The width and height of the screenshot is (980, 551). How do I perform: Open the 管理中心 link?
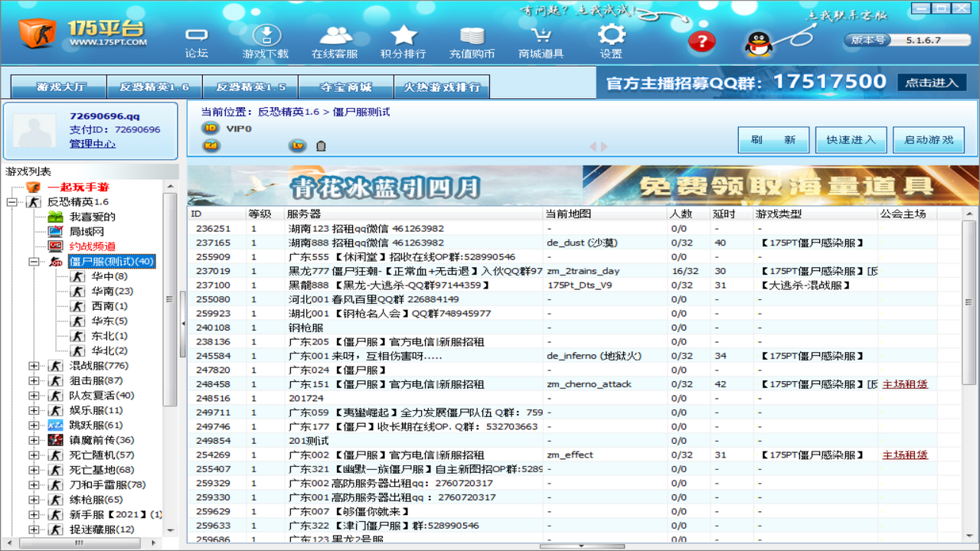(x=93, y=144)
